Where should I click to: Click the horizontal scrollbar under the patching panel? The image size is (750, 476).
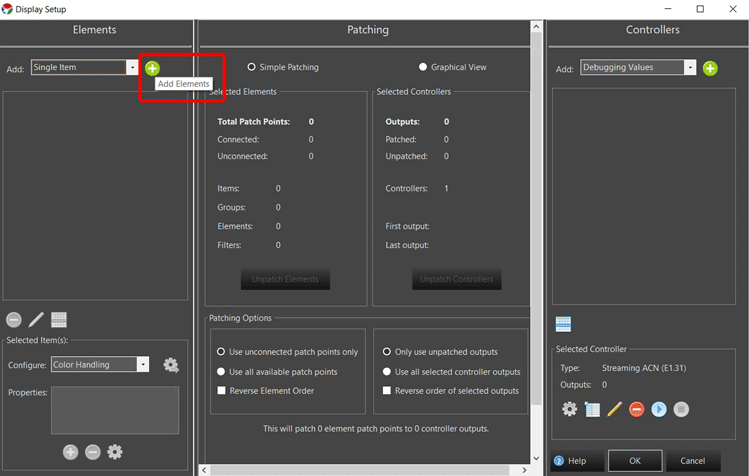tap(365, 470)
